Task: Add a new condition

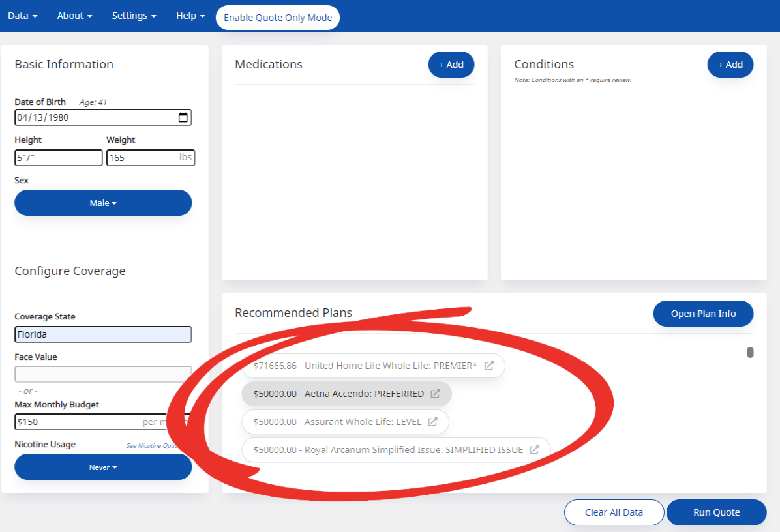Action: pyautogui.click(x=730, y=65)
